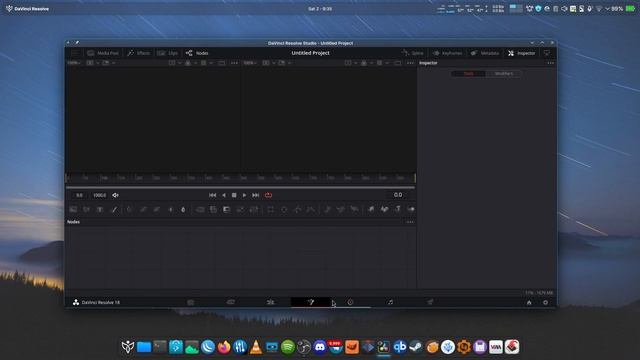640x360 pixels.
Task: Open Nodes panel three-dot options menu
Action: coord(410,222)
